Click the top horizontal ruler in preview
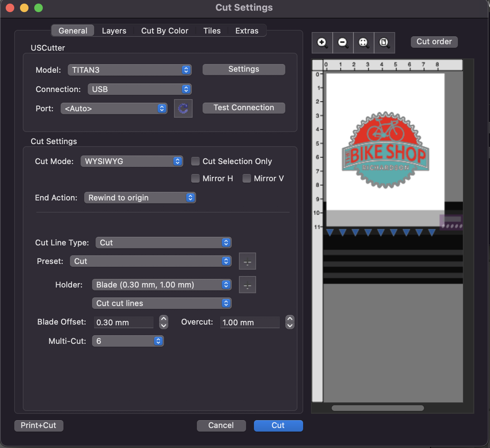The height and width of the screenshot is (448, 490). click(393, 65)
